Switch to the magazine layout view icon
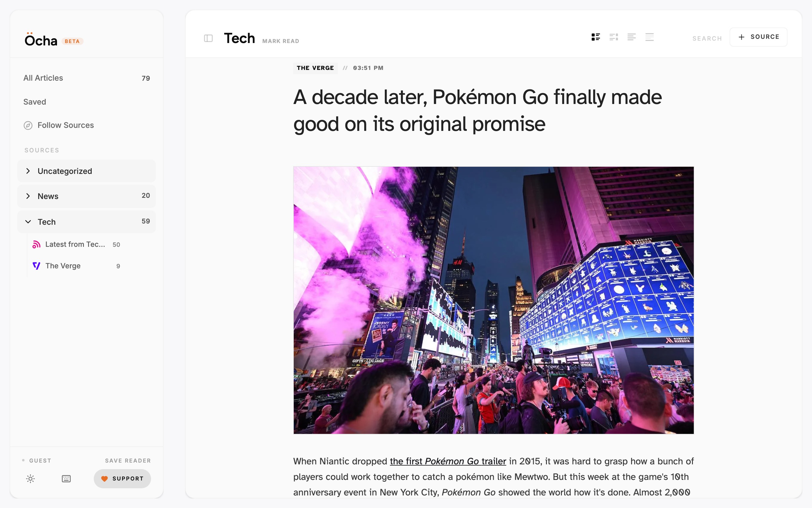812x508 pixels. click(614, 37)
